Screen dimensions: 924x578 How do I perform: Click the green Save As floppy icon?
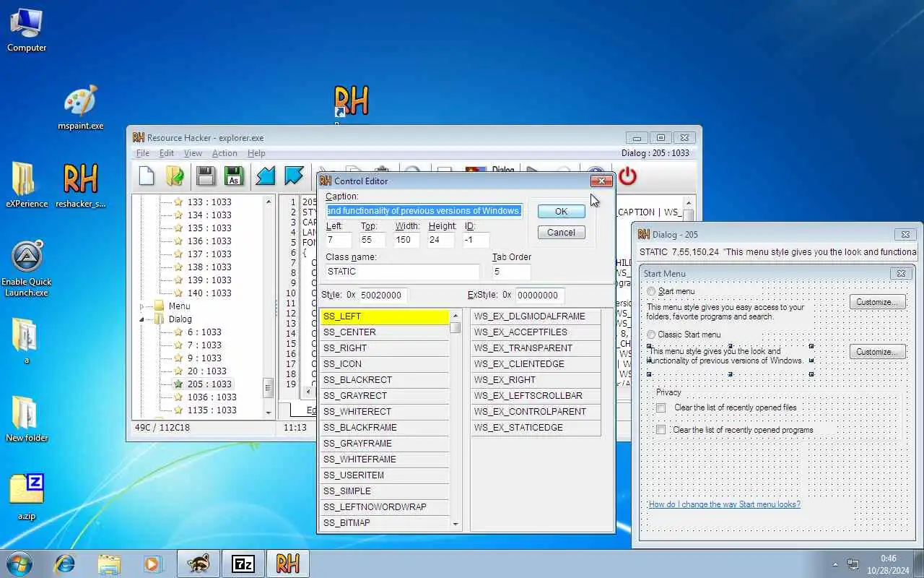click(x=233, y=176)
